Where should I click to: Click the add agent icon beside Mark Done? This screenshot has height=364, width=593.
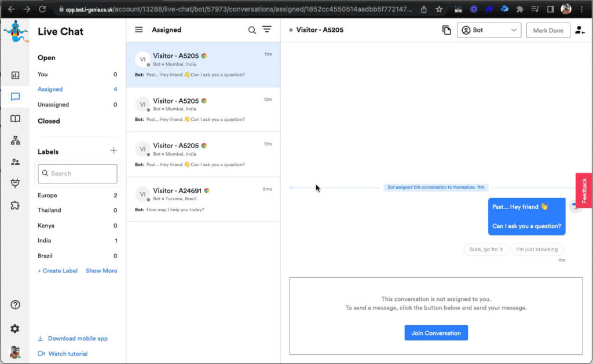[580, 30]
